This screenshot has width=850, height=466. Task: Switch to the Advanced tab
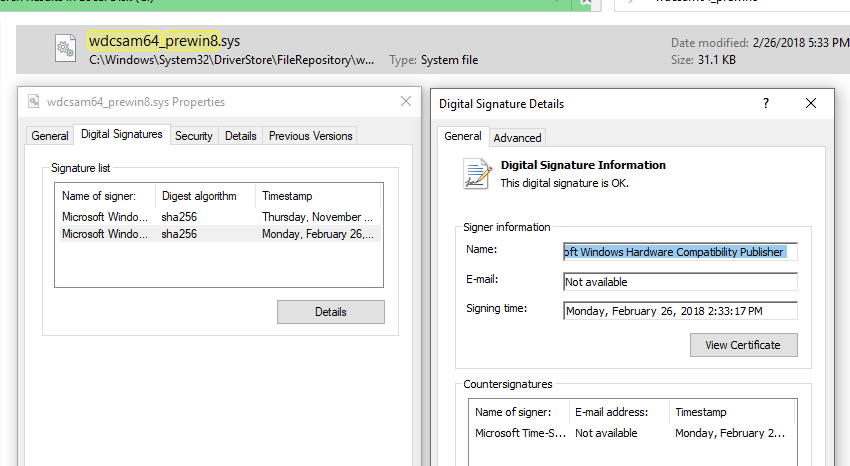[x=517, y=138]
